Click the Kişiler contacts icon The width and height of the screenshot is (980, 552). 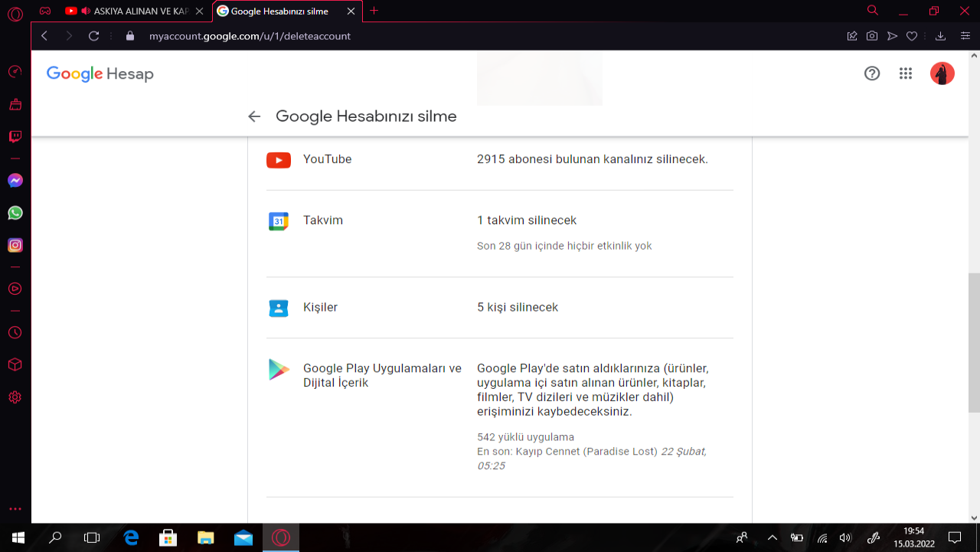279,308
